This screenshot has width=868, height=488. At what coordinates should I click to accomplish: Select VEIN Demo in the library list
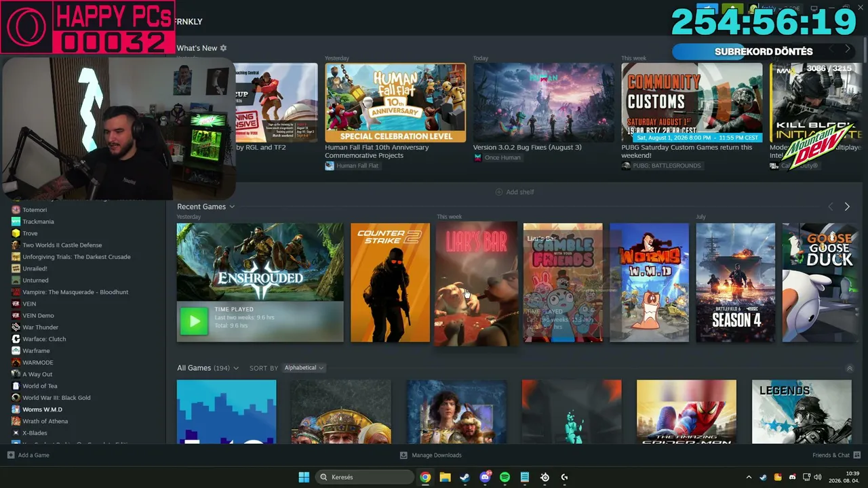point(38,316)
